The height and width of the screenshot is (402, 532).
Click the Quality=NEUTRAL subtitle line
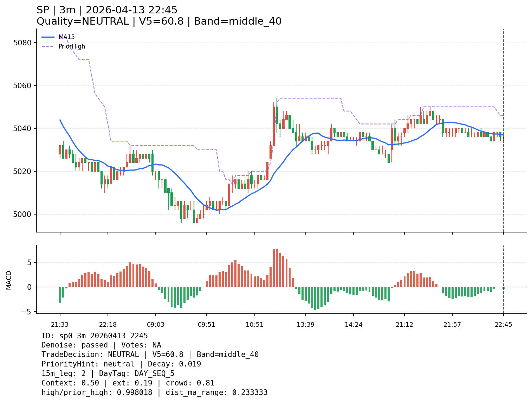(159, 21)
